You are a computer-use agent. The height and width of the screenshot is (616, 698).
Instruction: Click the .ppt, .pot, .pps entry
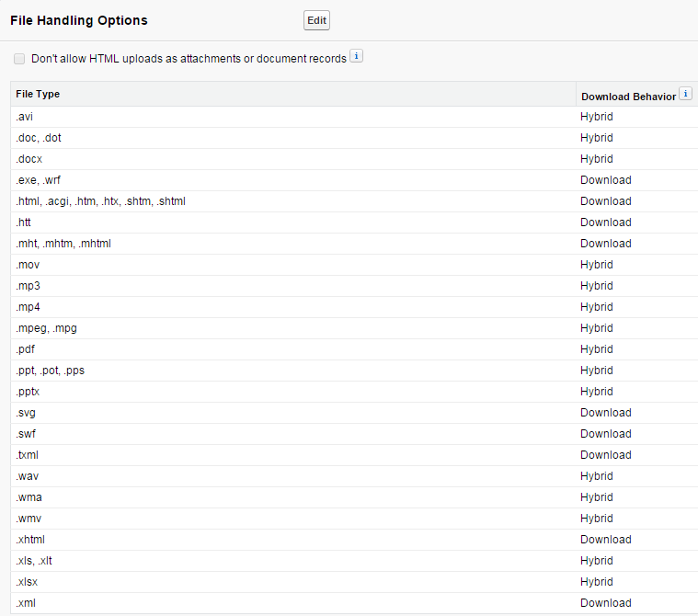(x=51, y=371)
